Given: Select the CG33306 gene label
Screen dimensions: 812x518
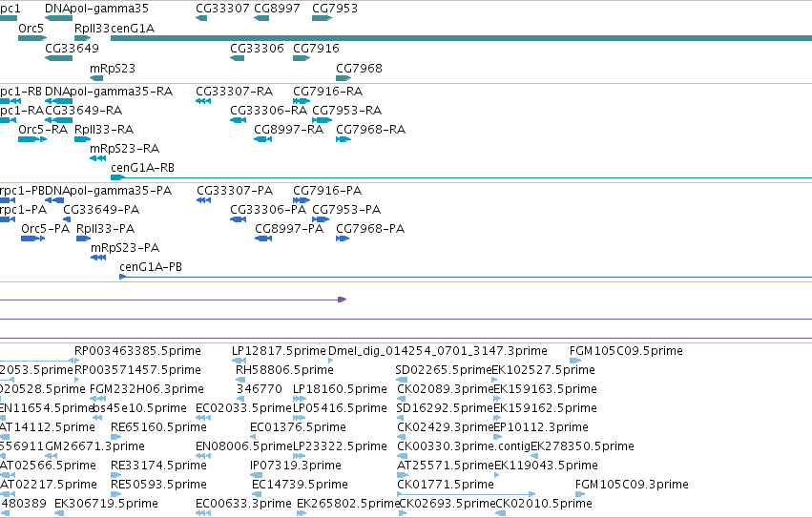Looking at the screenshot, I should coord(257,48).
